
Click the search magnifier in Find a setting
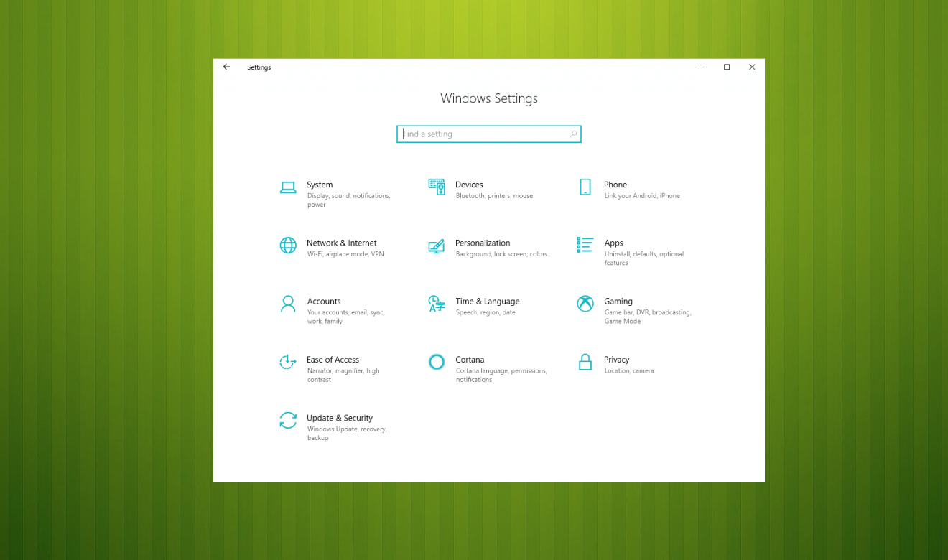pos(573,134)
